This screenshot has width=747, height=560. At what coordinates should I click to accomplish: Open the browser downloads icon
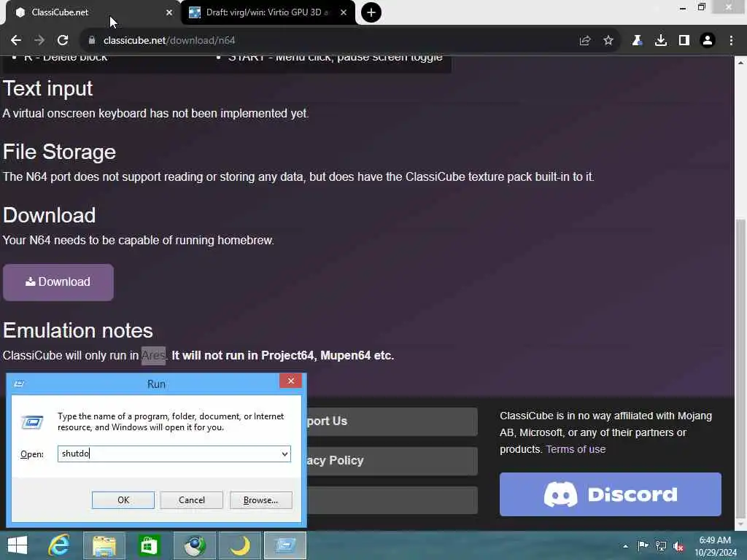(x=661, y=41)
